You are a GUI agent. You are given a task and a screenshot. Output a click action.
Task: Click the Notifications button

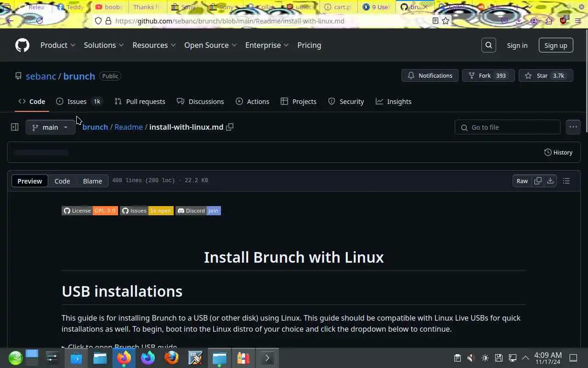(430, 75)
